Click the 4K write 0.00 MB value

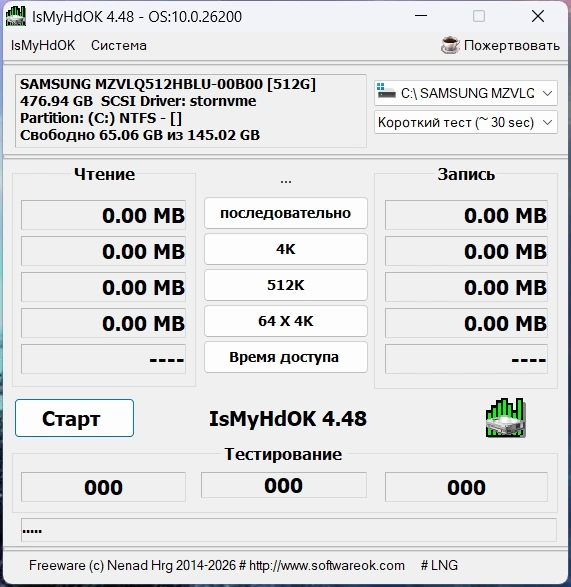pyautogui.click(x=466, y=251)
